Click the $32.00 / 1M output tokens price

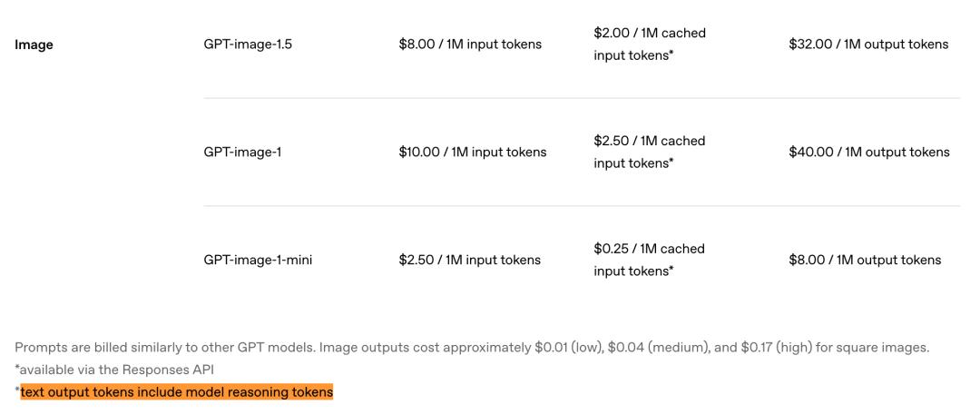click(x=868, y=44)
